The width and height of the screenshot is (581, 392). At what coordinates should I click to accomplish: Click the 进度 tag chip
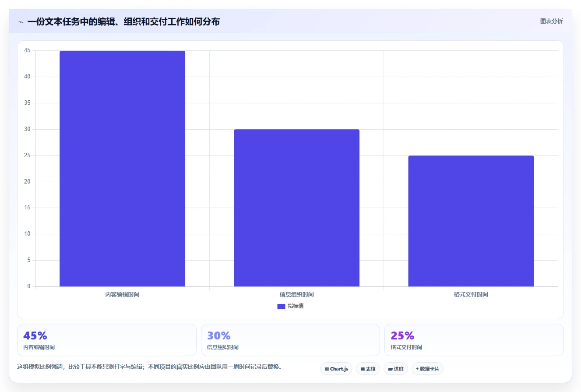click(396, 369)
